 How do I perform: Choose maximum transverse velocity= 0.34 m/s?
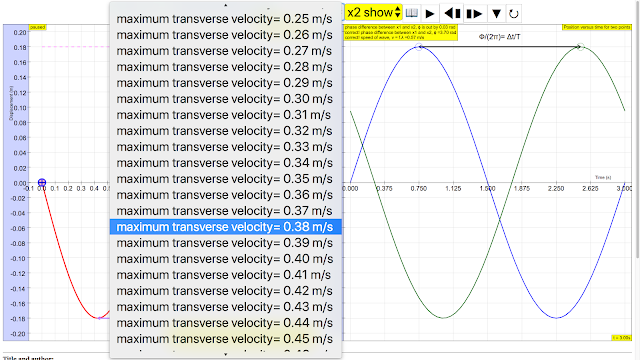tap(225, 163)
